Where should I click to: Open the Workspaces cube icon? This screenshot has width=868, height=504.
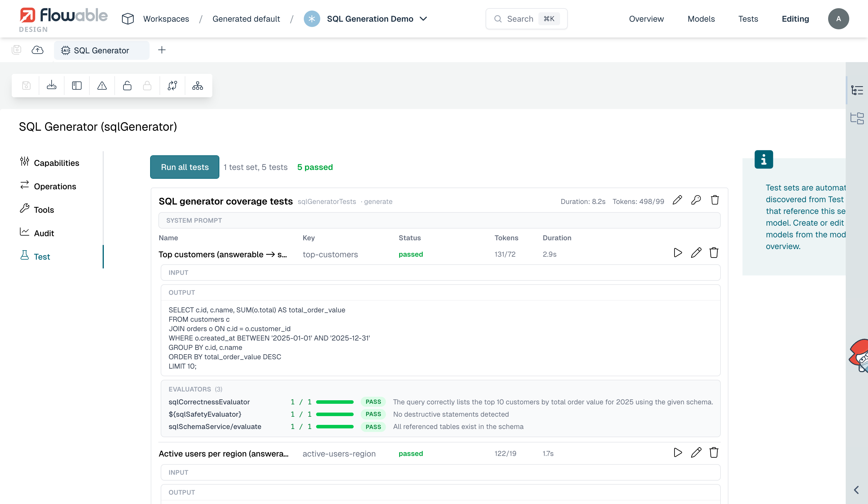[x=128, y=18]
